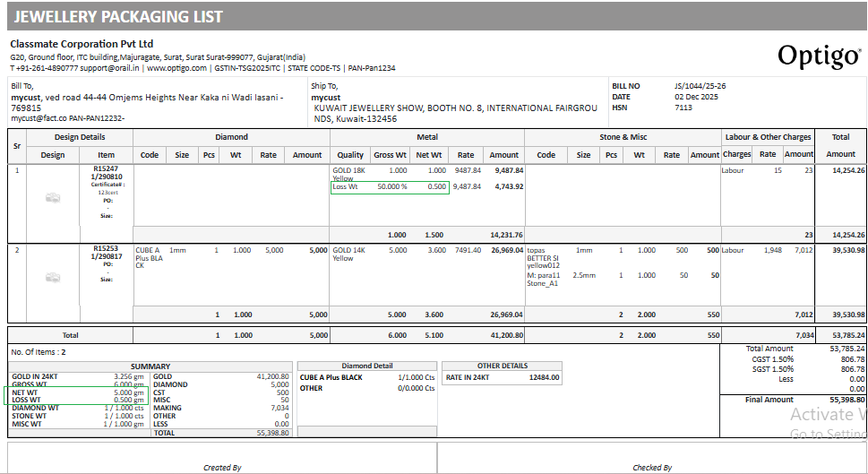This screenshot has height=474, width=868.
Task: Click design thumbnail for item R15253
Action: (x=53, y=277)
